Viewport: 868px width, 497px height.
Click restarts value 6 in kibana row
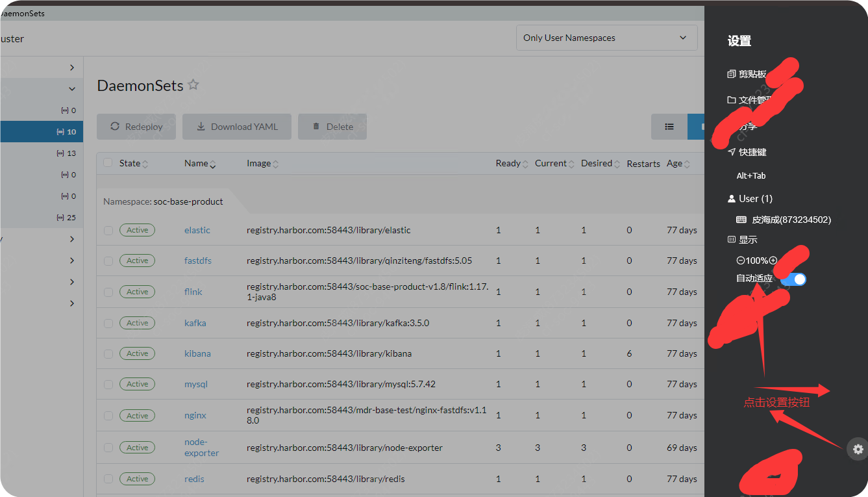(x=629, y=353)
